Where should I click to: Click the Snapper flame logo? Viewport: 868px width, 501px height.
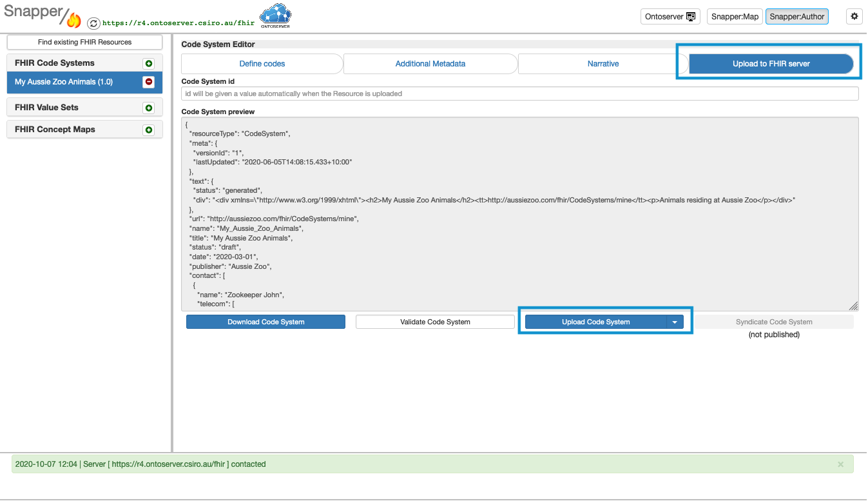(74, 20)
